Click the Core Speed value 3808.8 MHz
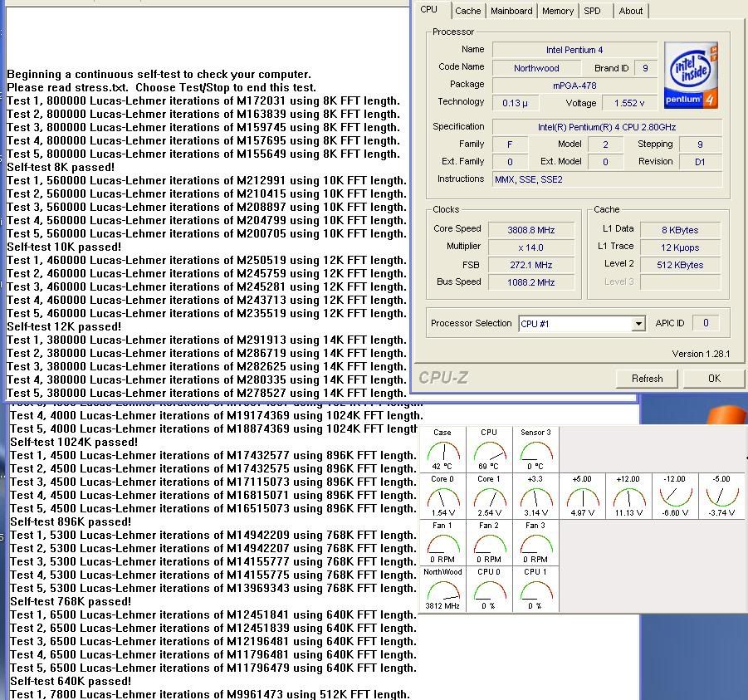 pyautogui.click(x=531, y=230)
